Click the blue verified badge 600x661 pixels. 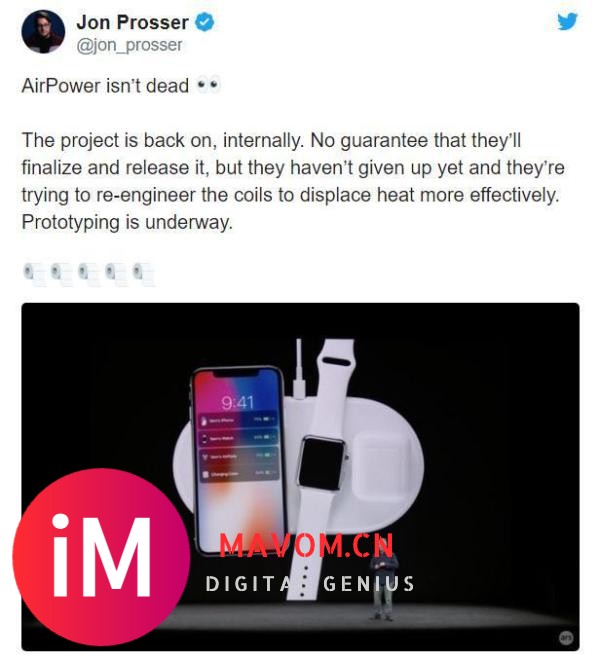(204, 22)
